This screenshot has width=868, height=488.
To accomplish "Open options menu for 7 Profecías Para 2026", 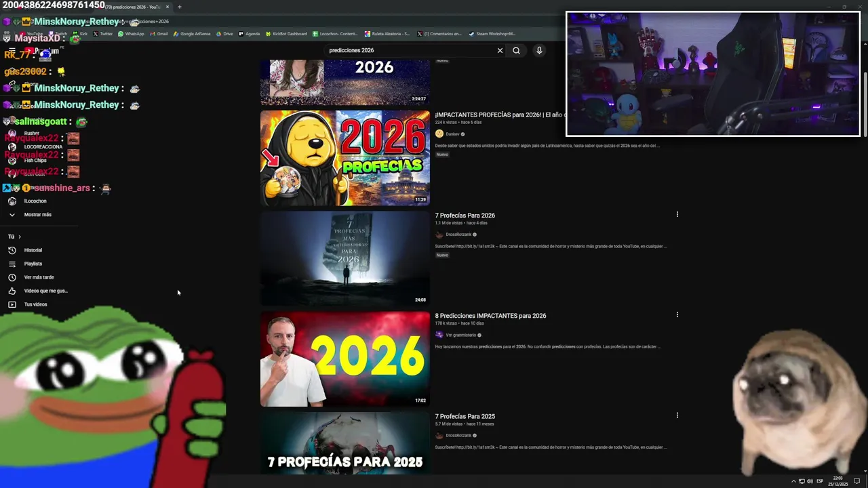I will (x=677, y=214).
